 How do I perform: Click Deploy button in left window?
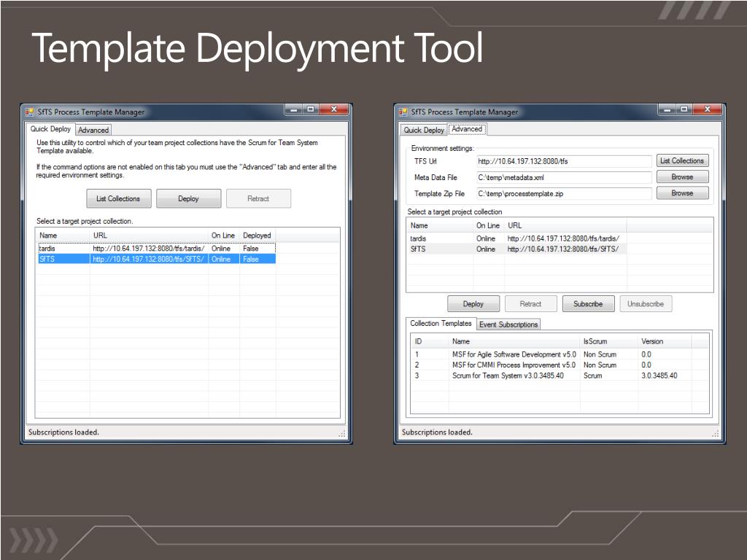click(188, 198)
